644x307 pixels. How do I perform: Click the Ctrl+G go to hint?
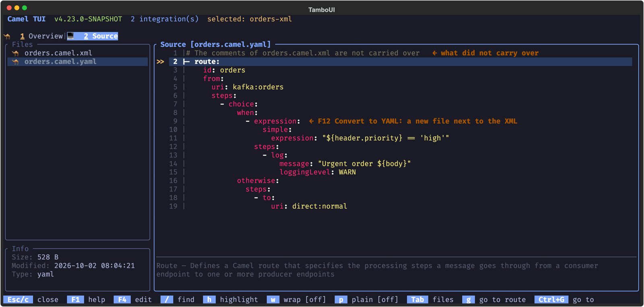(564, 299)
